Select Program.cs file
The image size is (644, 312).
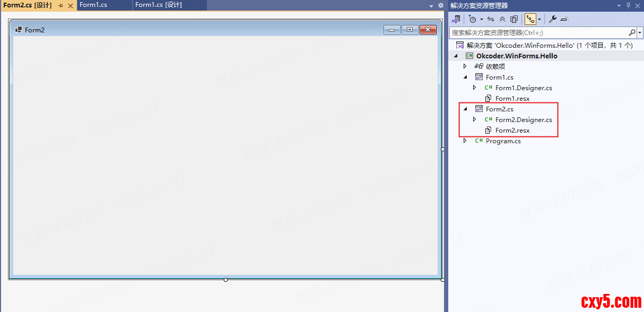503,141
